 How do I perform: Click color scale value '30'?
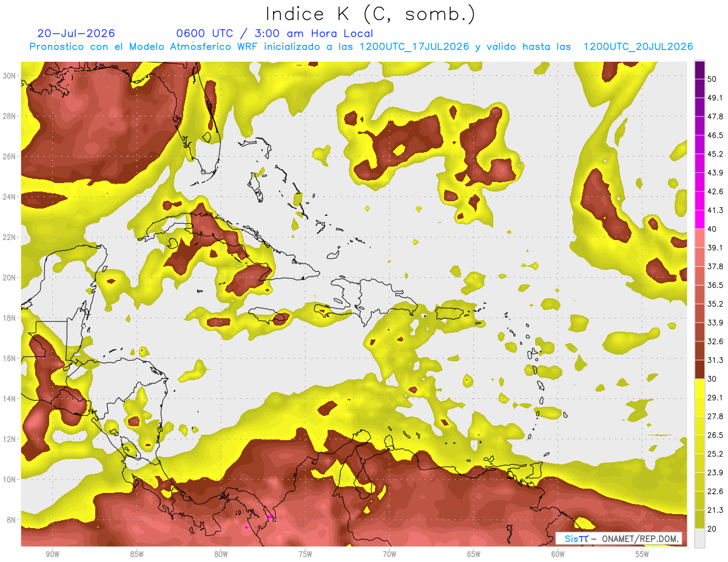(712, 379)
